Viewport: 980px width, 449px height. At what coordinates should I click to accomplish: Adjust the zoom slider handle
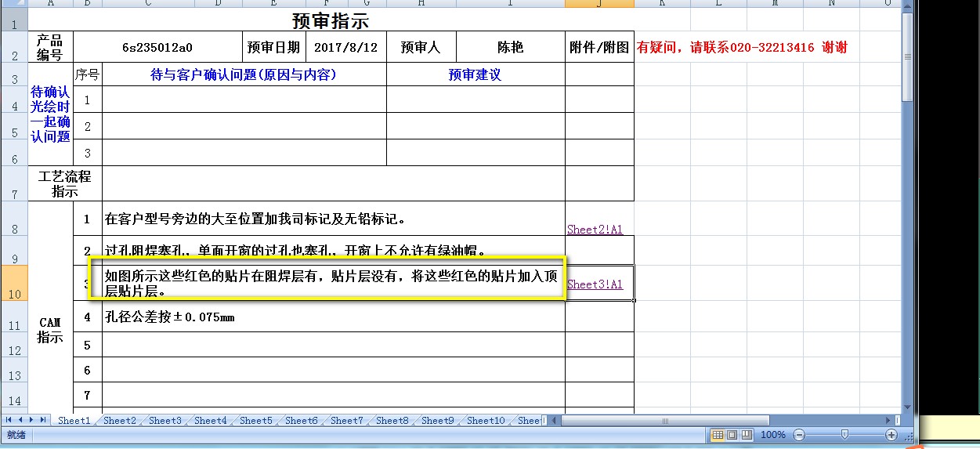click(844, 434)
